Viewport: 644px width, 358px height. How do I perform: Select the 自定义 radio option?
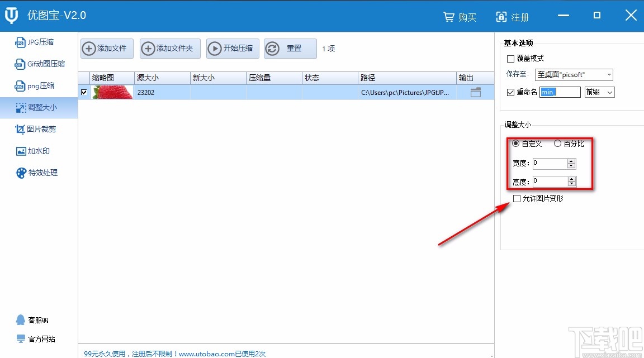[x=516, y=144]
